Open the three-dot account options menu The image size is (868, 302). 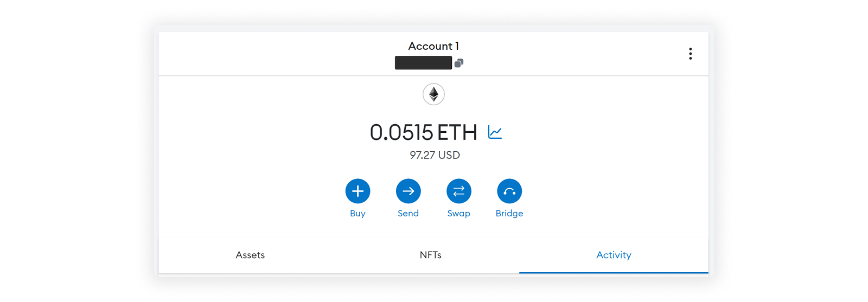point(690,54)
